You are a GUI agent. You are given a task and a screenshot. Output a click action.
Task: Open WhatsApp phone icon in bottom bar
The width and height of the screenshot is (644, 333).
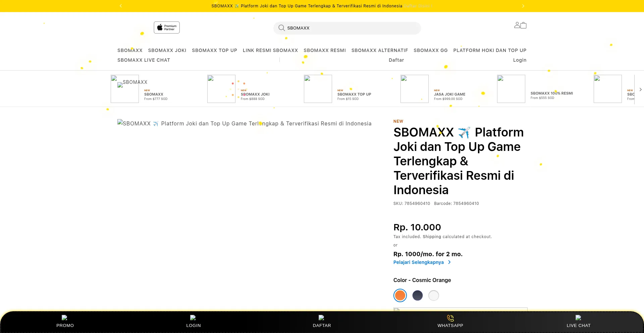(450, 318)
